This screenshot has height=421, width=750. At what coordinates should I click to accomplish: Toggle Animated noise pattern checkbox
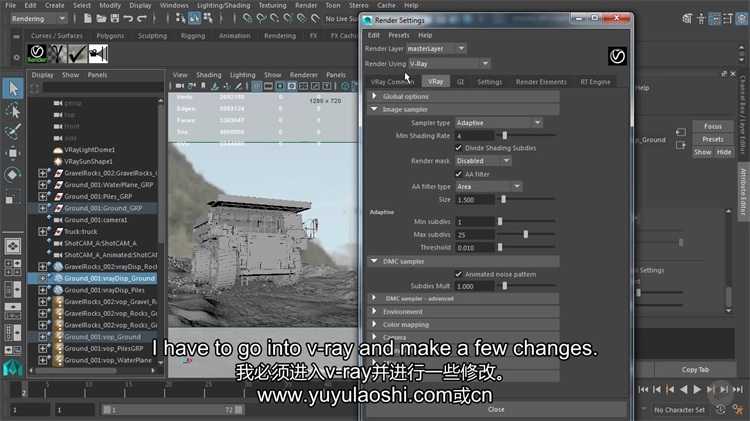point(459,273)
